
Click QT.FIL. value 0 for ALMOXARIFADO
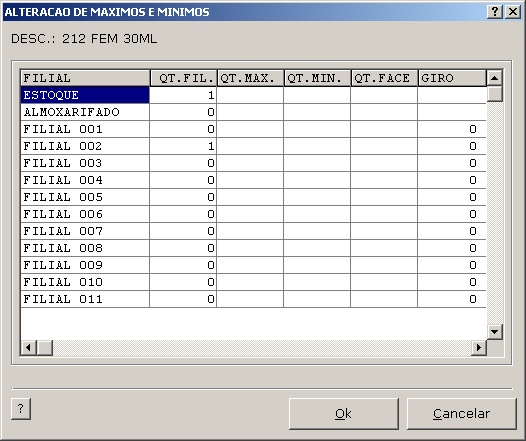[x=183, y=112]
